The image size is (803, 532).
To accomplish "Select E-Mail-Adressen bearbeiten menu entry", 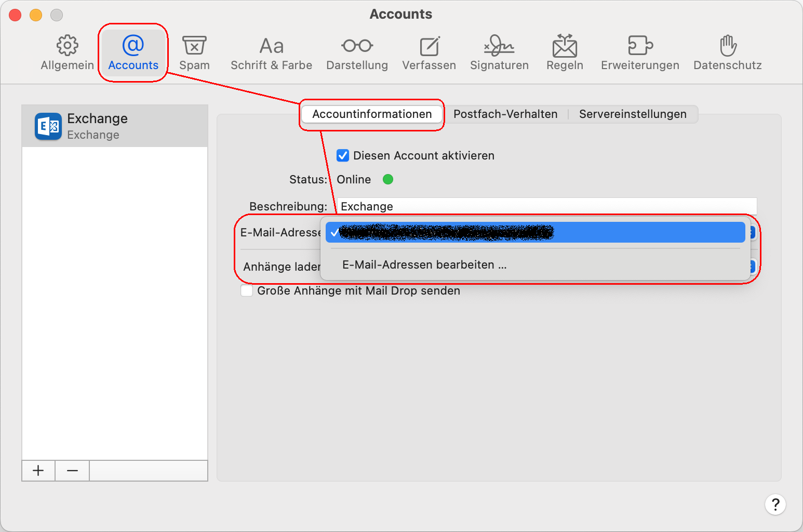I will pyautogui.click(x=424, y=265).
